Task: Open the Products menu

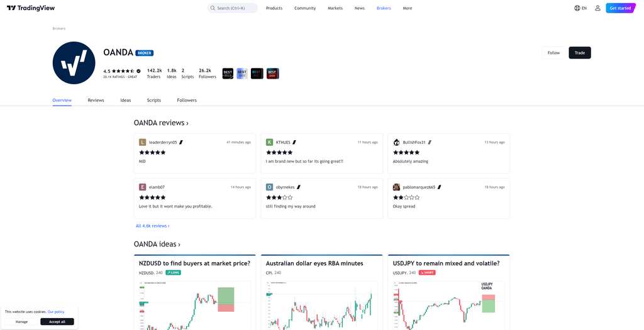Action: coord(274,8)
